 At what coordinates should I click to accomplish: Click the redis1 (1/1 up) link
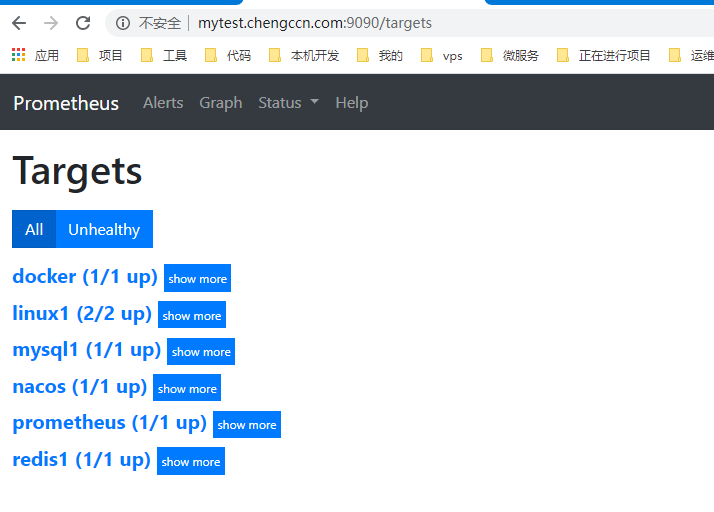tap(82, 460)
